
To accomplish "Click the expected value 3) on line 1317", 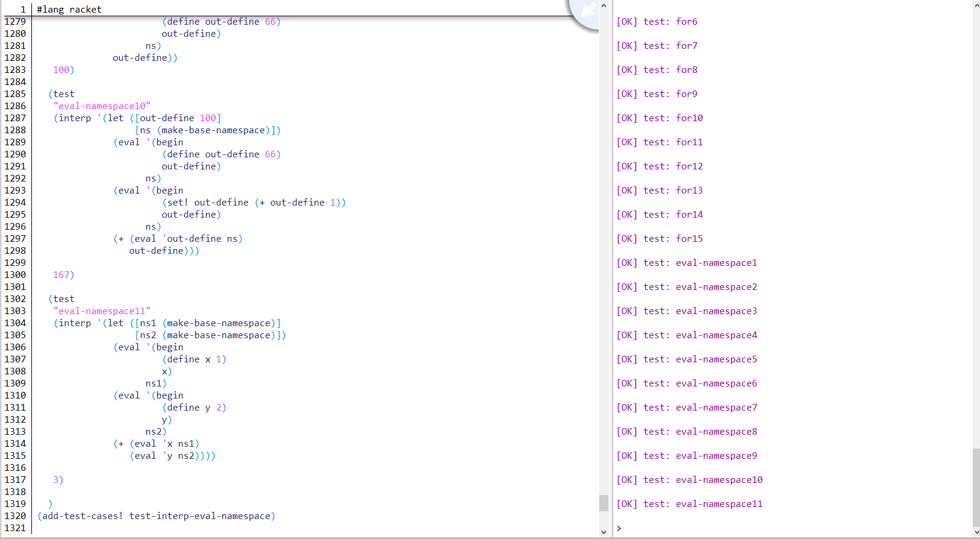I will pos(58,480).
